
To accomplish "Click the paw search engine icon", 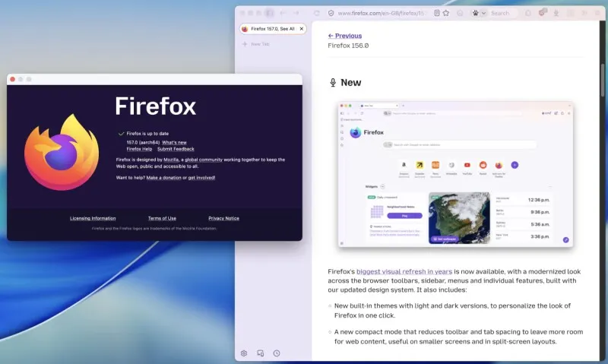I will point(476,13).
